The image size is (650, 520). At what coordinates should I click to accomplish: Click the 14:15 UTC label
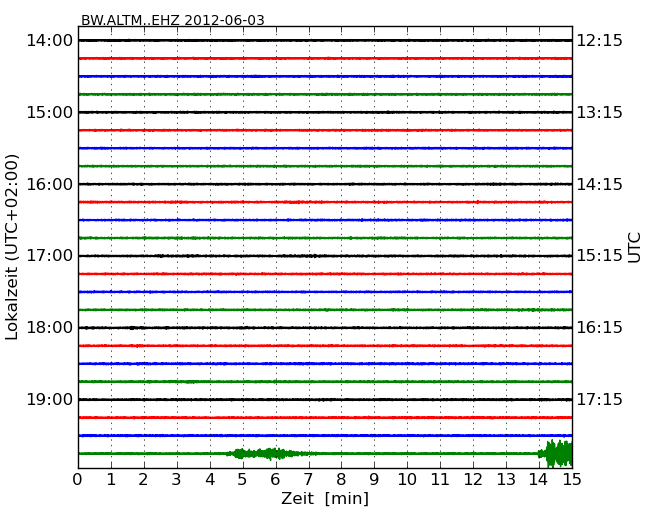[x=600, y=184]
